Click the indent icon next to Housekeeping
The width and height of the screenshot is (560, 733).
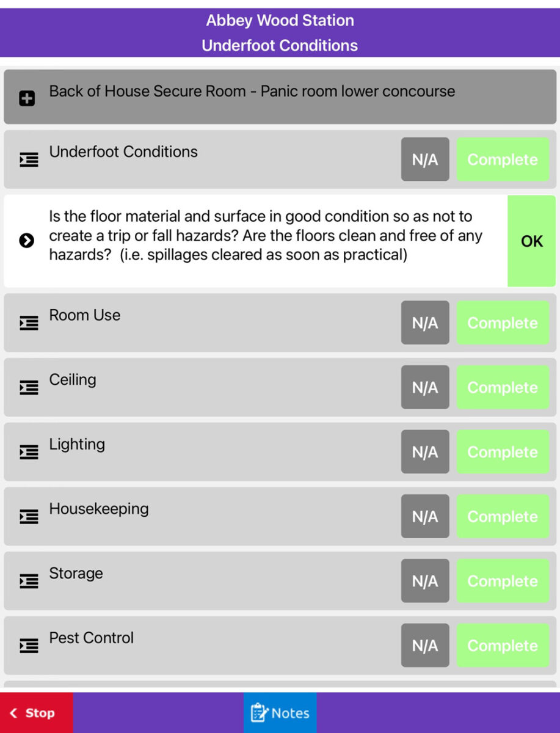click(29, 517)
